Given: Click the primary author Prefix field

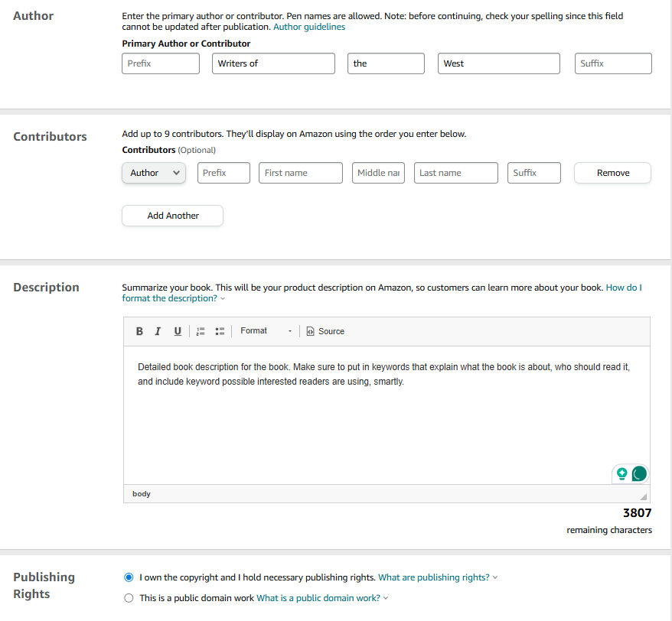Looking at the screenshot, I should tap(161, 63).
